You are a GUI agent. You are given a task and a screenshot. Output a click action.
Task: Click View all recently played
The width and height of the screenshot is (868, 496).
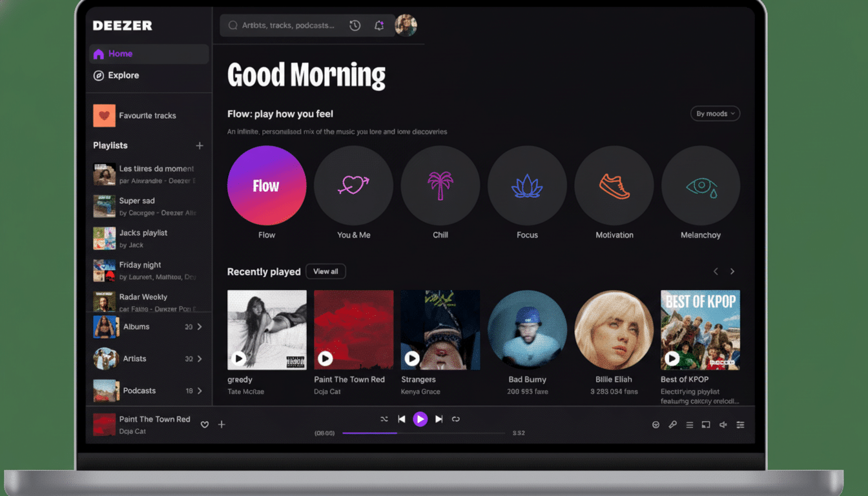(x=325, y=271)
